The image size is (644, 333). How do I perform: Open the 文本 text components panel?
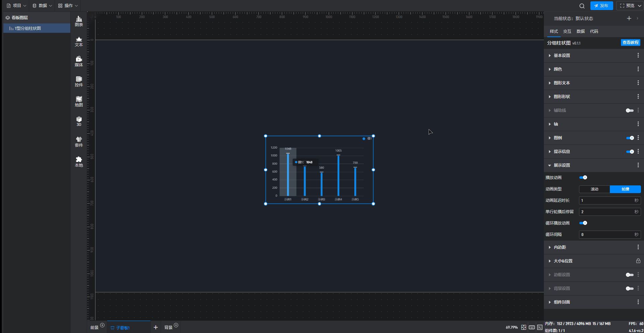coord(79,41)
